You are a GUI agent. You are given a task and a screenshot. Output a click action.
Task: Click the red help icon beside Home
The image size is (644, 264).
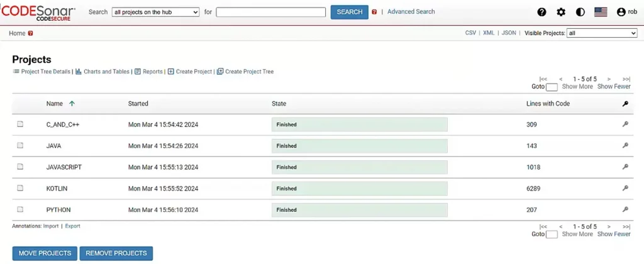coord(31,33)
